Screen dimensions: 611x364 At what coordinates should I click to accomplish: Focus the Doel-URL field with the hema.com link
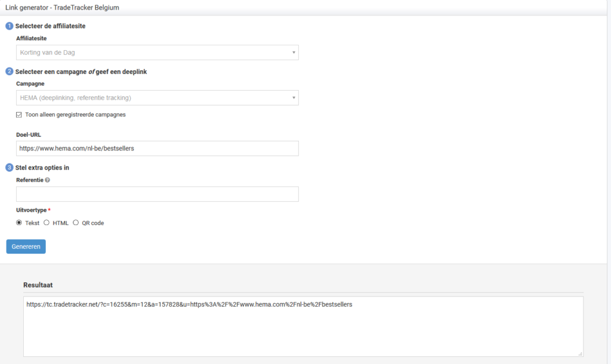pyautogui.click(x=158, y=149)
